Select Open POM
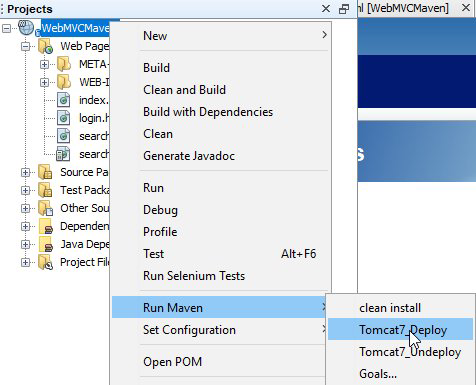This screenshot has width=476, height=385. pyautogui.click(x=219, y=362)
